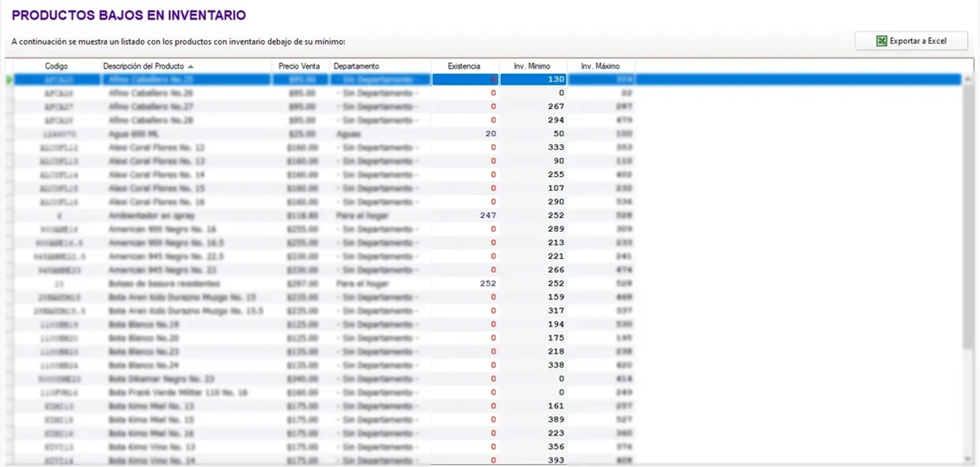The height and width of the screenshot is (467, 980).
Task: Click the Inv. Máximo column header
Action: 600,66
